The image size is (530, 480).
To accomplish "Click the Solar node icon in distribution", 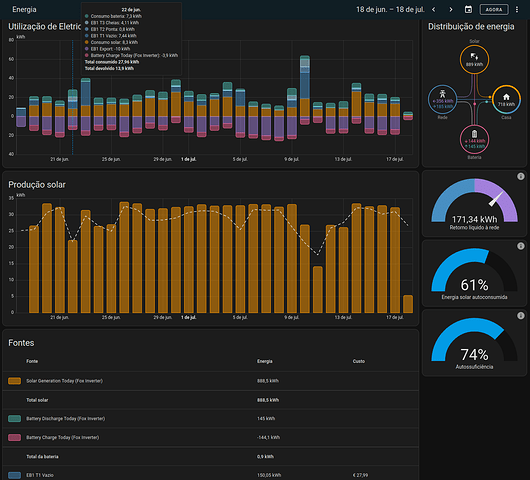I will (474, 56).
